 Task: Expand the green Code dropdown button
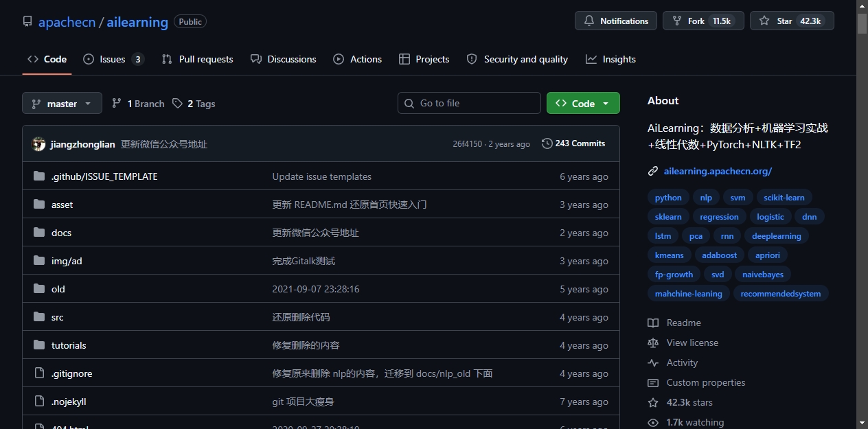pyautogui.click(x=583, y=104)
